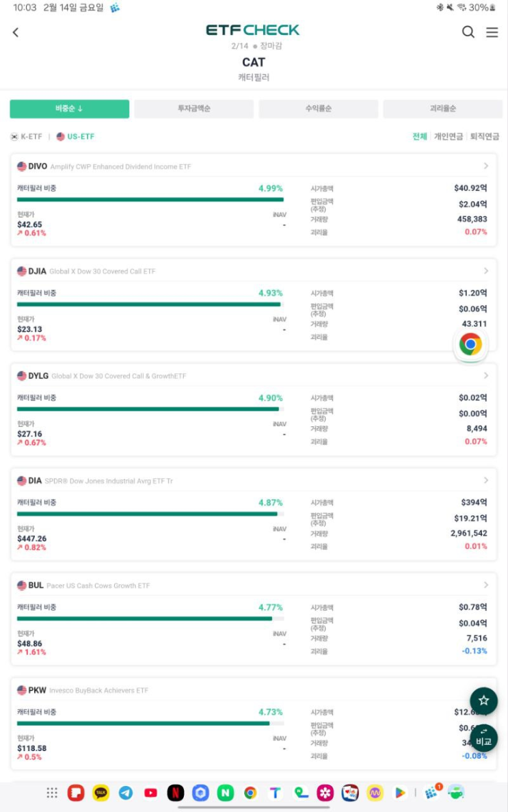The width and height of the screenshot is (508, 812).
Task: Sort by 수익률순 tab
Action: [x=318, y=109]
